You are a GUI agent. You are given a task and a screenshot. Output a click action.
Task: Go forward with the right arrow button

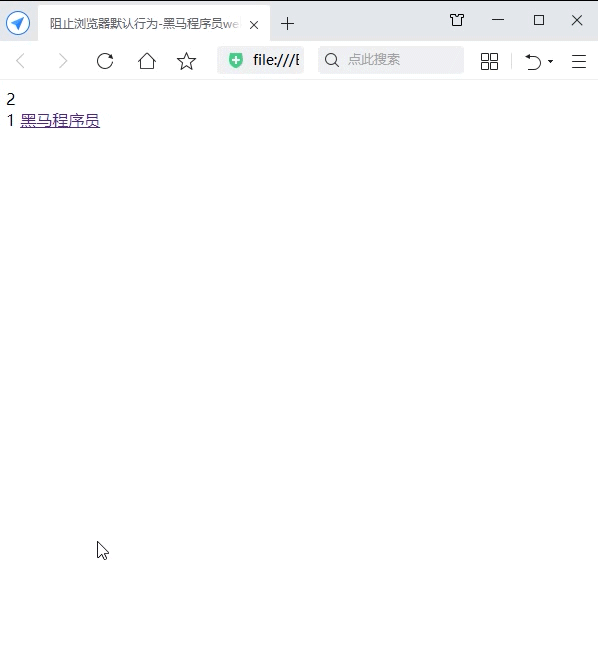coord(63,61)
